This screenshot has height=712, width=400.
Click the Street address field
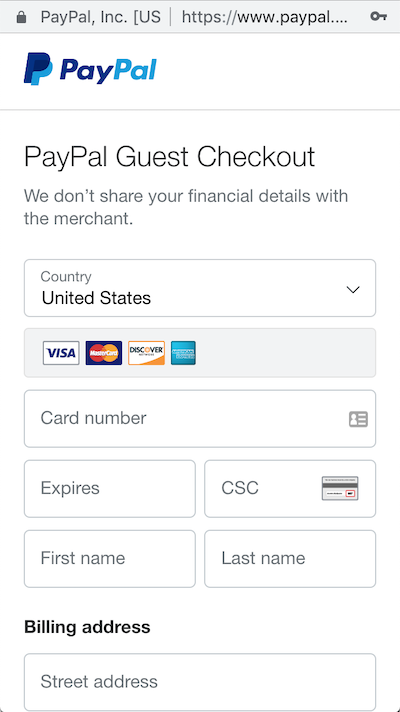click(x=200, y=682)
